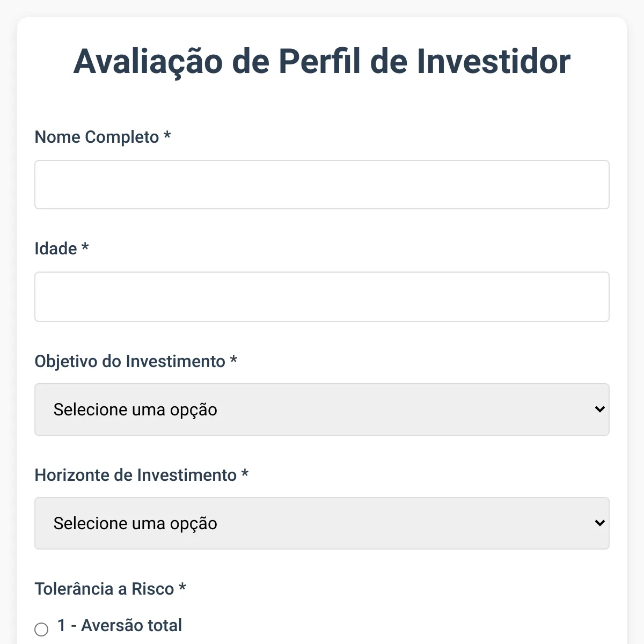Click the Nome Completo text field
This screenshot has height=644, width=644.
[322, 185]
